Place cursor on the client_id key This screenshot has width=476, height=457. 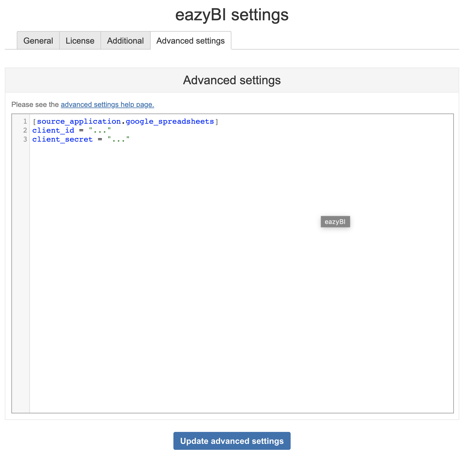tap(53, 131)
